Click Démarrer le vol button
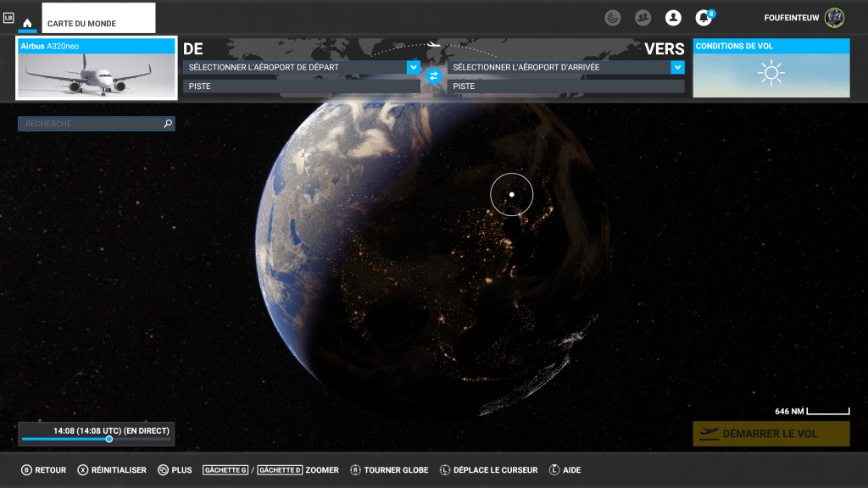The width and height of the screenshot is (868, 488). pos(771,434)
